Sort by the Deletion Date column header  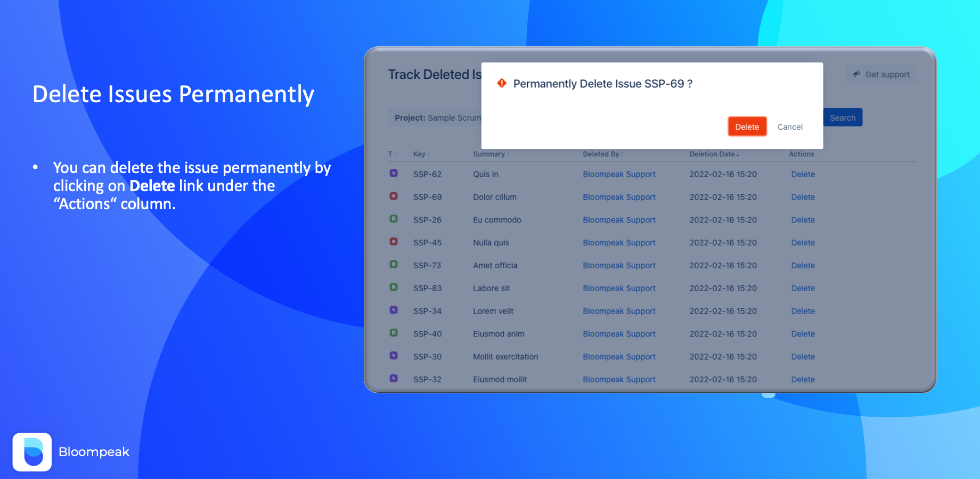pyautogui.click(x=714, y=154)
